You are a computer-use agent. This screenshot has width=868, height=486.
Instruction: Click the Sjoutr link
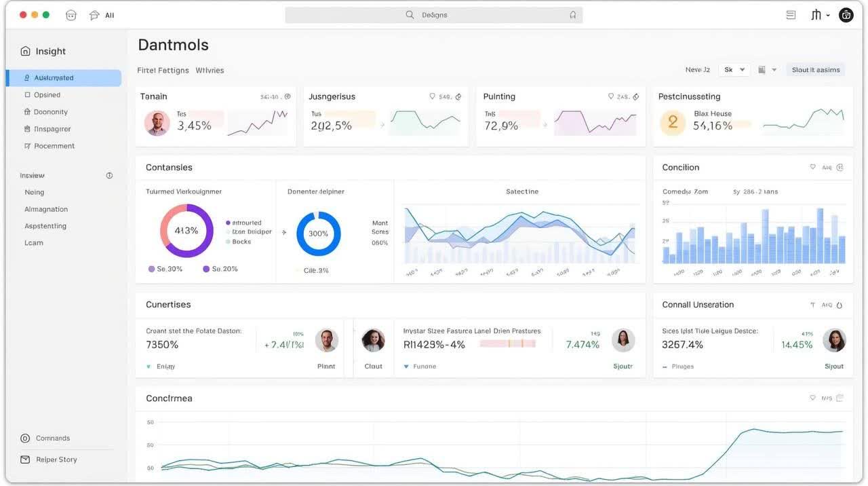(x=623, y=367)
